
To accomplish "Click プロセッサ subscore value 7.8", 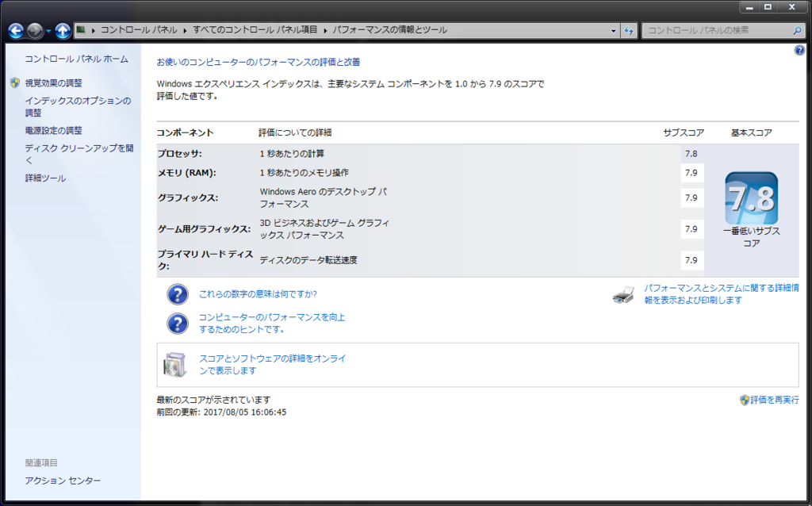I will [691, 154].
